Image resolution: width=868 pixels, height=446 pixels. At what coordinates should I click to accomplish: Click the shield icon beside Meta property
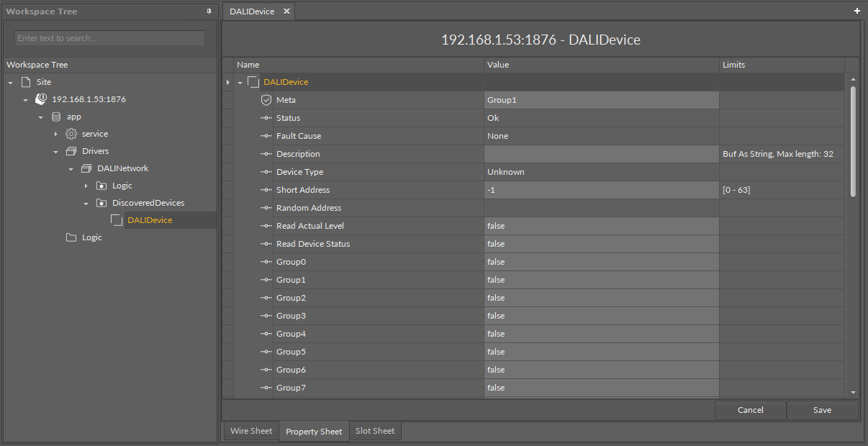click(266, 100)
